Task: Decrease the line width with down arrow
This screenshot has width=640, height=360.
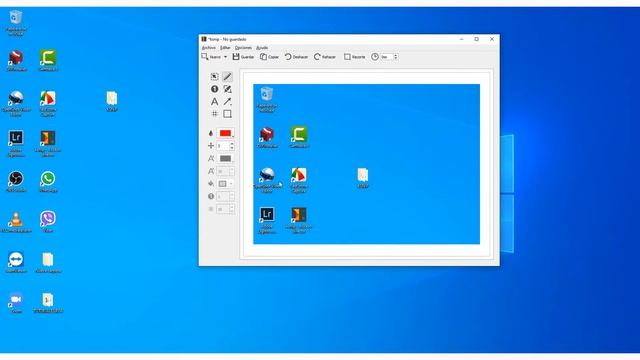Action: (232, 148)
